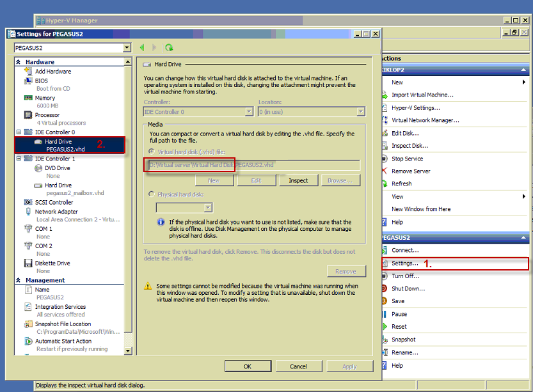533x392 pixels.
Task: Cancel the Settings dialog
Action: click(x=298, y=366)
